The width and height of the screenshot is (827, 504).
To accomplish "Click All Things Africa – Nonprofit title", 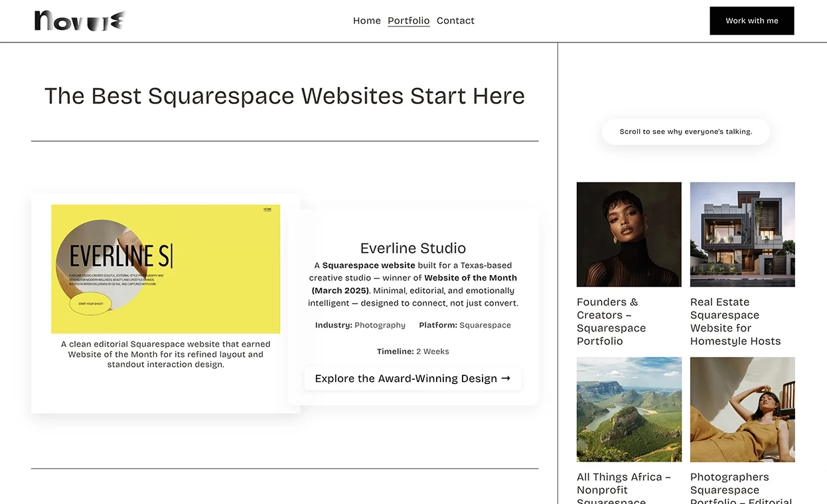I will pyautogui.click(x=624, y=489).
